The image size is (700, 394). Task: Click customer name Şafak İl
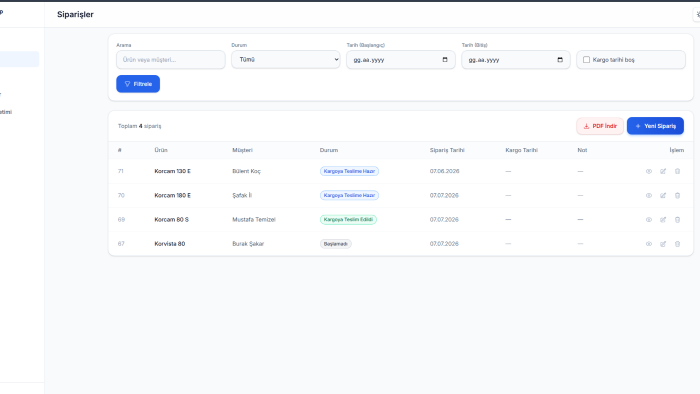pos(242,195)
